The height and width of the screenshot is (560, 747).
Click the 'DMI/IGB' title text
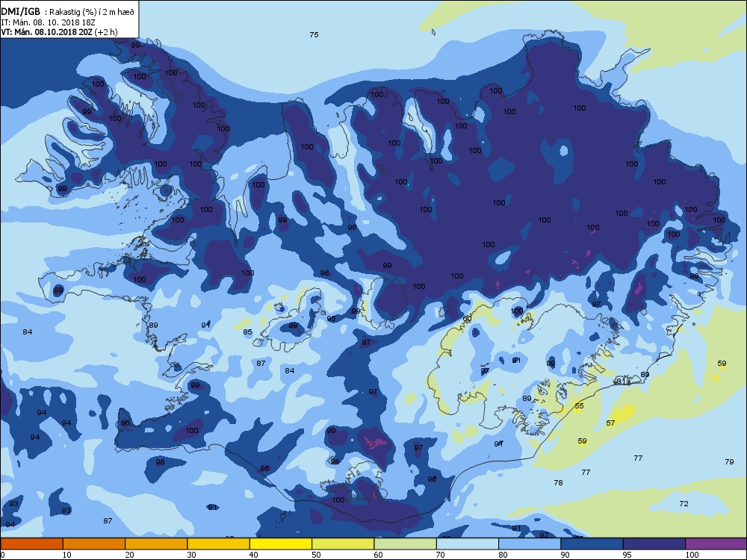[21, 12]
